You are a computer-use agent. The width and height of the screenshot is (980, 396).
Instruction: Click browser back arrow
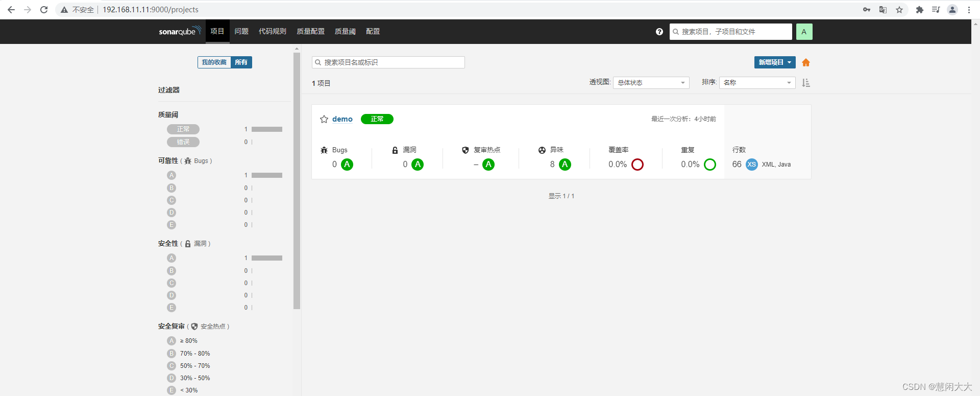click(11, 10)
